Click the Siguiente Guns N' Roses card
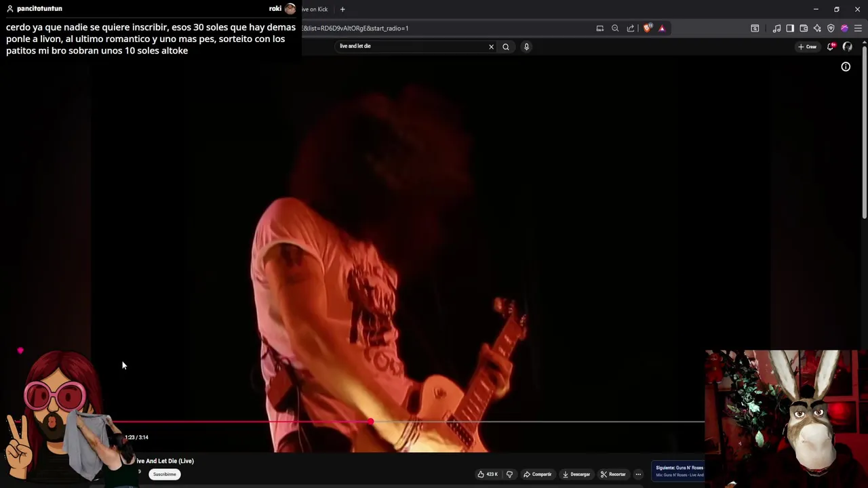 pyautogui.click(x=679, y=471)
